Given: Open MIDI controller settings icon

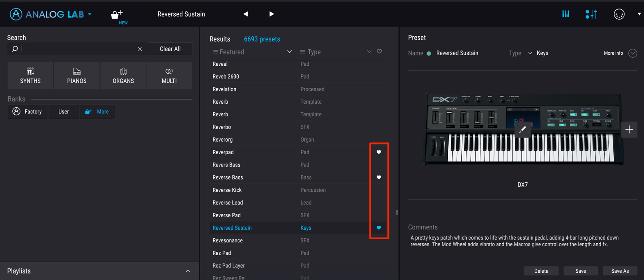Looking at the screenshot, I should coord(619,14).
